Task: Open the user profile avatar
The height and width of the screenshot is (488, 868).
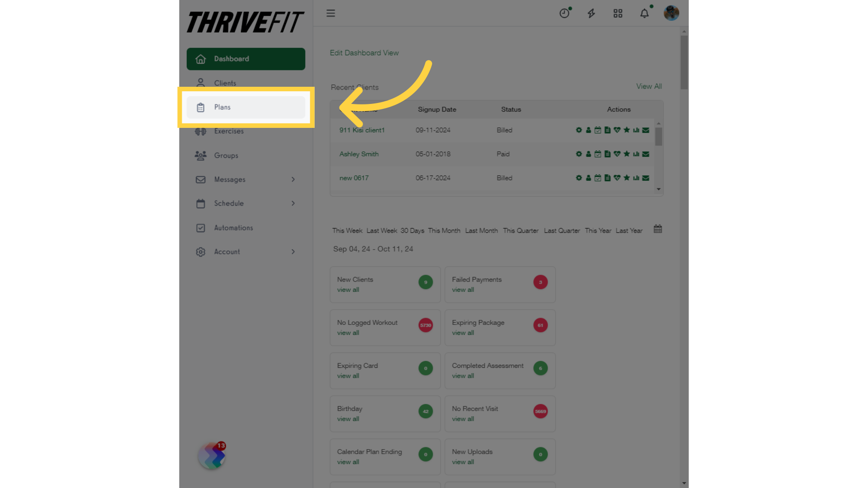Action: coord(671,13)
